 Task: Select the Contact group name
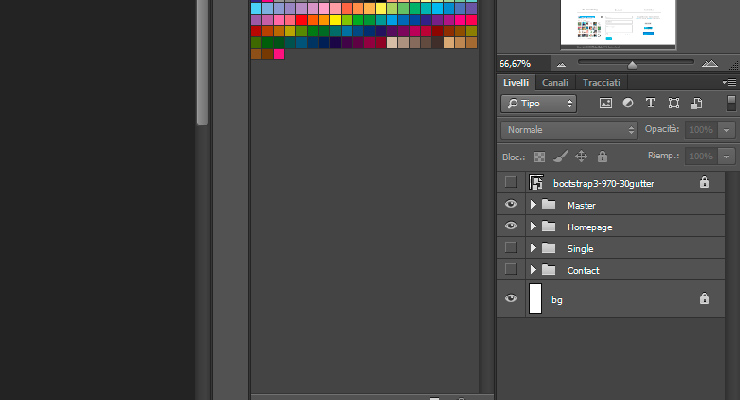(583, 270)
